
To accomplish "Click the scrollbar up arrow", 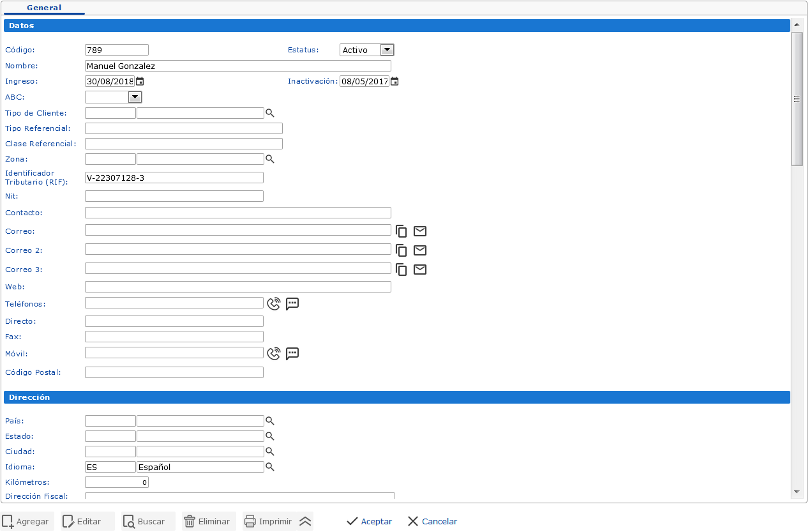I will 797,25.
